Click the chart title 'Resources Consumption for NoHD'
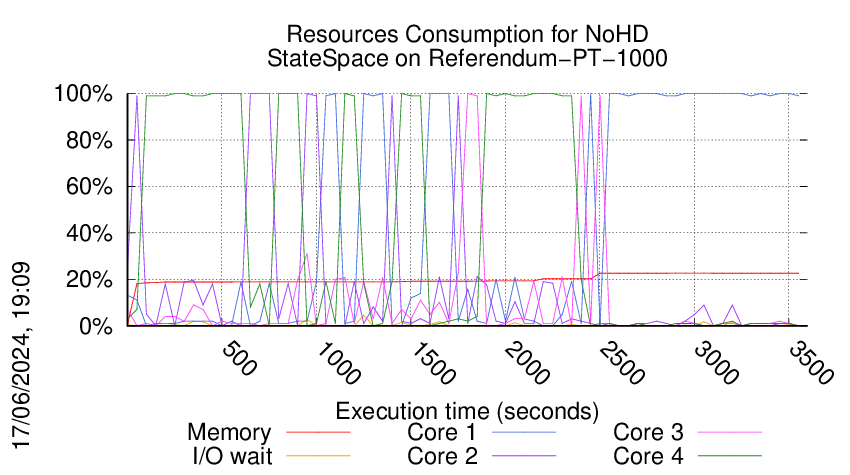The width and height of the screenshot is (850, 475). 467,34
